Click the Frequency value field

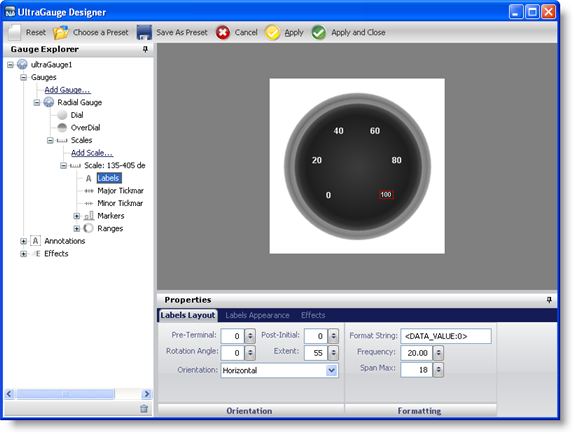pos(417,353)
